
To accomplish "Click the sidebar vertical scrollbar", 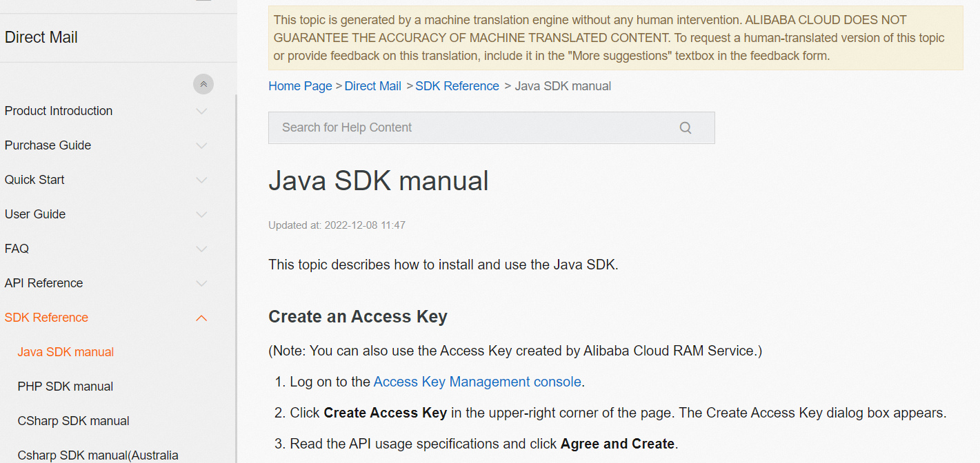I will pyautogui.click(x=236, y=276).
